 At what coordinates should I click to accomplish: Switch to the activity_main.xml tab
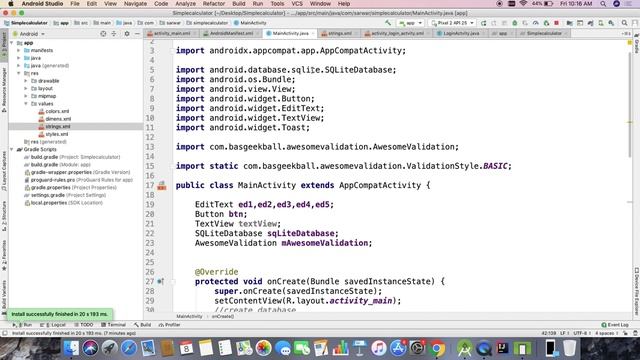click(x=171, y=33)
